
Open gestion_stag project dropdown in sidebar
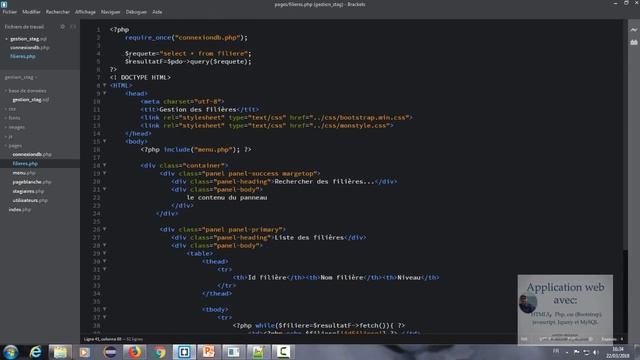pos(20,77)
